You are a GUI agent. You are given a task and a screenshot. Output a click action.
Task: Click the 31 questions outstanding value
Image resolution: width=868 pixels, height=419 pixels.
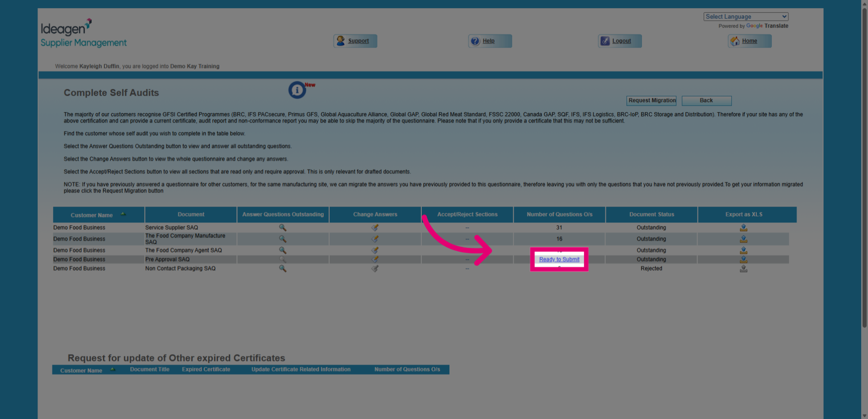pyautogui.click(x=559, y=227)
